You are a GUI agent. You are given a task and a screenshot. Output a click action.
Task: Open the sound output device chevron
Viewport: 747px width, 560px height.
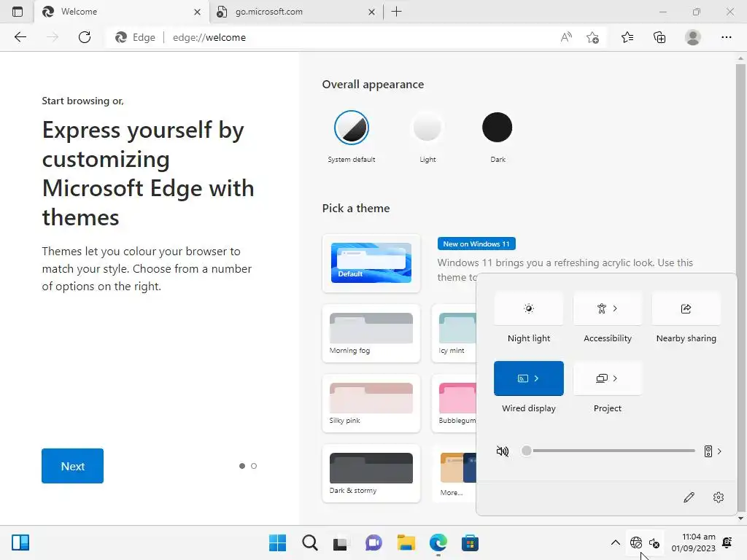(x=719, y=451)
